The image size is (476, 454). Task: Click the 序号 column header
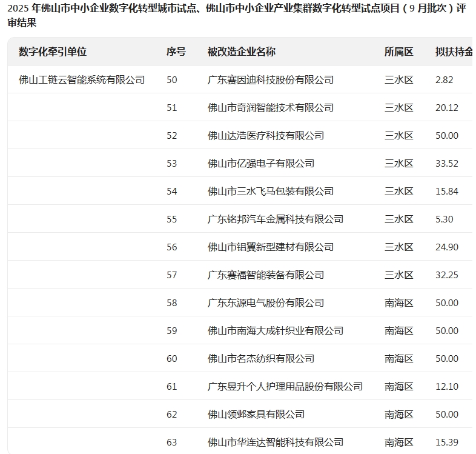click(176, 52)
